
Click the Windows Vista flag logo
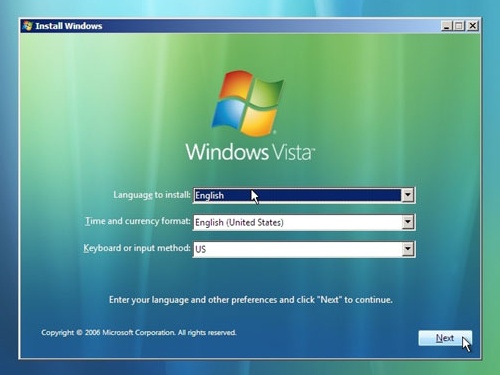[247, 103]
